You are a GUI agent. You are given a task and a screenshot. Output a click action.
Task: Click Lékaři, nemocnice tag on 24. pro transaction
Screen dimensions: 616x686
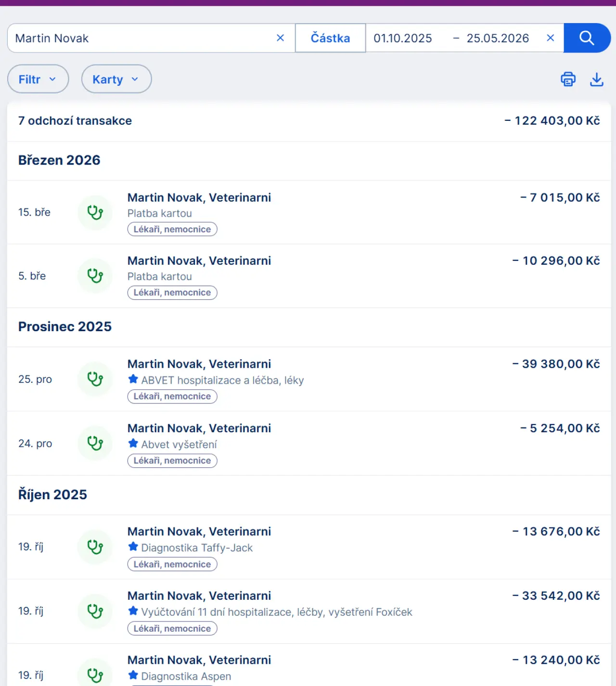[x=172, y=461]
